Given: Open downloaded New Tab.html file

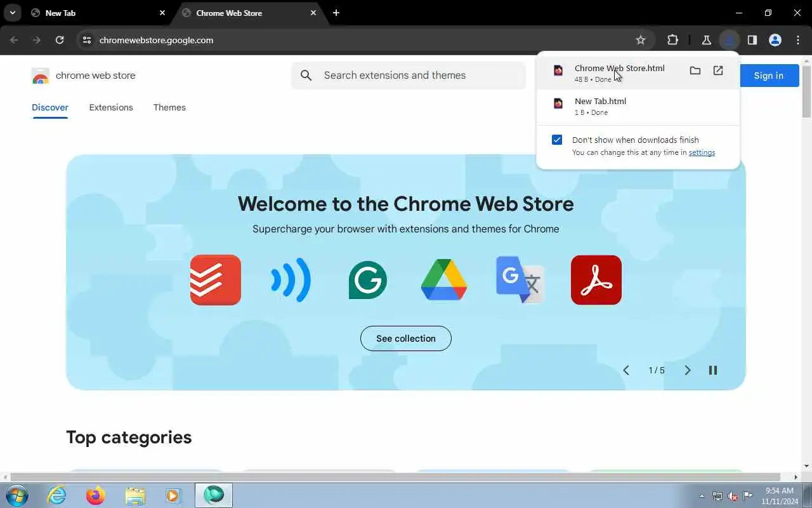Looking at the screenshot, I should click(638, 106).
